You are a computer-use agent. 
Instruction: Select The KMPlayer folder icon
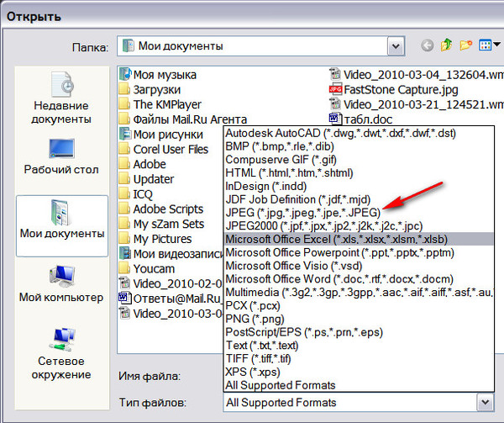click(124, 104)
